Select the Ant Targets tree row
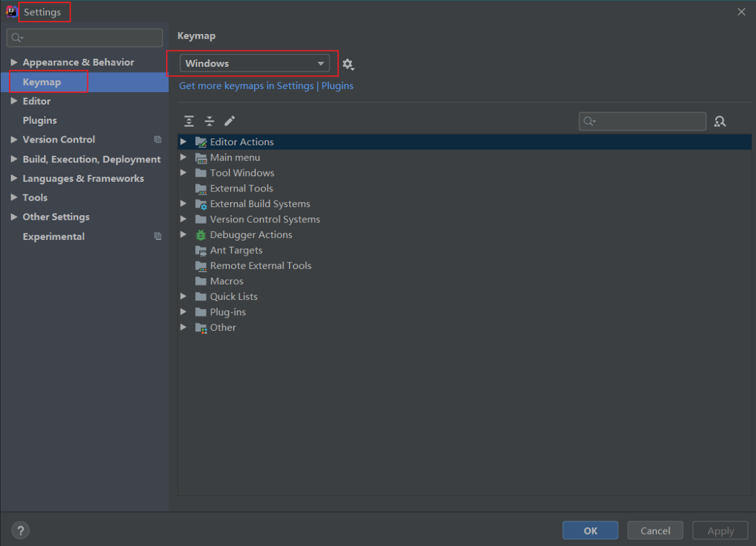This screenshot has height=546, width=756. pos(464,250)
